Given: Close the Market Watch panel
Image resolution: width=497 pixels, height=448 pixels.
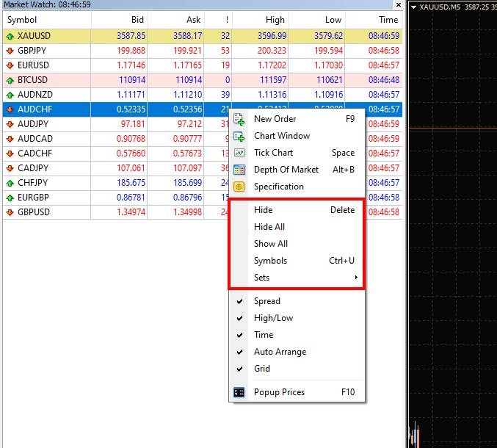Looking at the screenshot, I should (399, 4).
